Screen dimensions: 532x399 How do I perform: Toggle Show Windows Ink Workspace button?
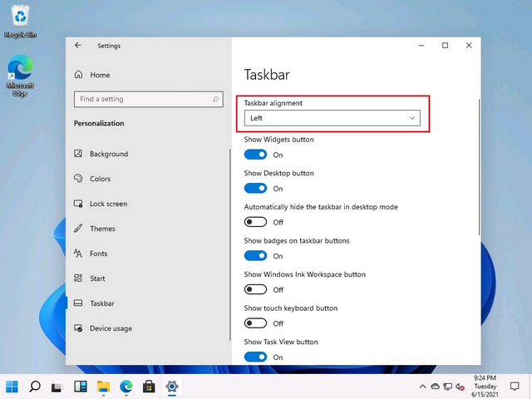click(x=255, y=289)
